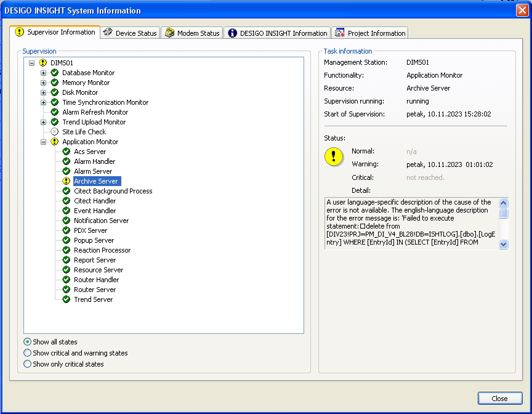Image resolution: width=532 pixels, height=414 pixels.
Task: Click the green check icon beside Trend Server
Action: point(66,299)
